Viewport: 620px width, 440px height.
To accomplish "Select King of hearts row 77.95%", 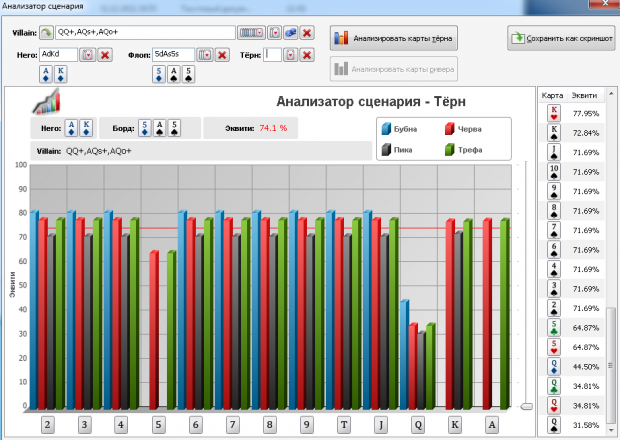I will tap(572, 113).
